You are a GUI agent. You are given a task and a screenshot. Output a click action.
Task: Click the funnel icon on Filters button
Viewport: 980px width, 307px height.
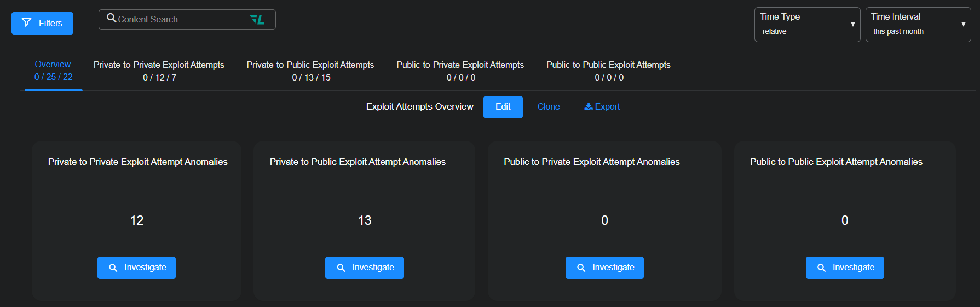pyautogui.click(x=26, y=22)
